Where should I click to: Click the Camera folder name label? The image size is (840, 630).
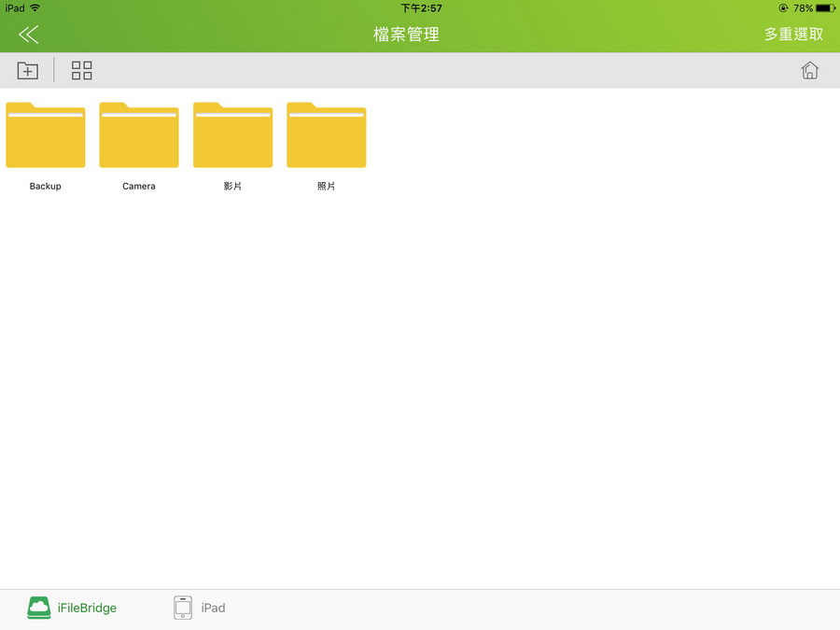pos(139,186)
